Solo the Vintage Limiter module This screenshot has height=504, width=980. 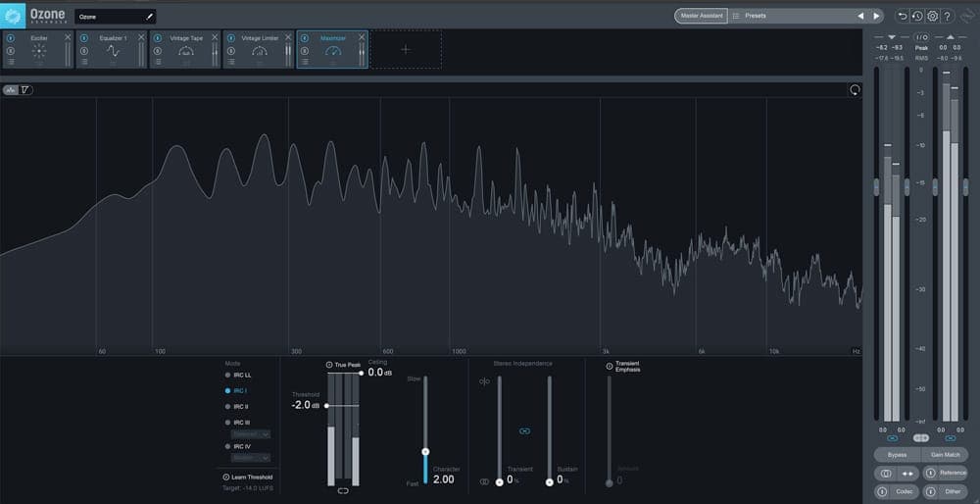[230, 51]
